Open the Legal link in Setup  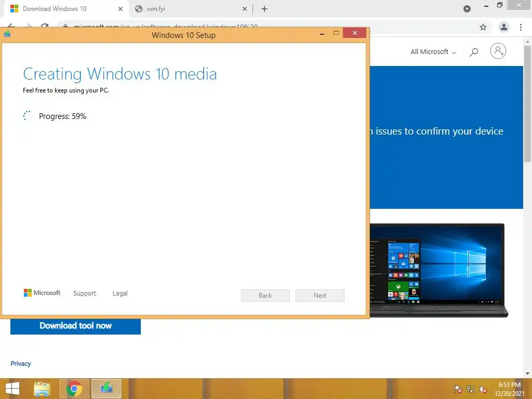(120, 293)
